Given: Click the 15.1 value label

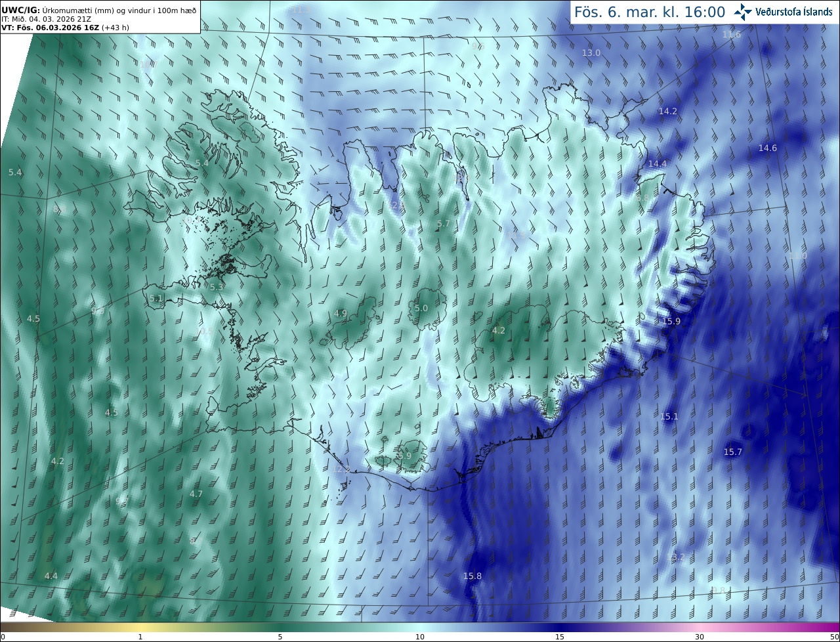Looking at the screenshot, I should click(x=669, y=417).
